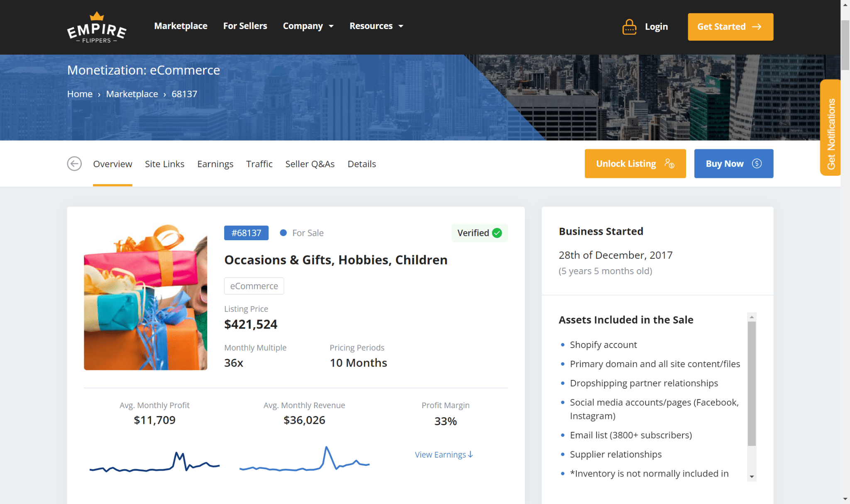
Task: Switch to the Earnings tab
Action: [x=215, y=164]
